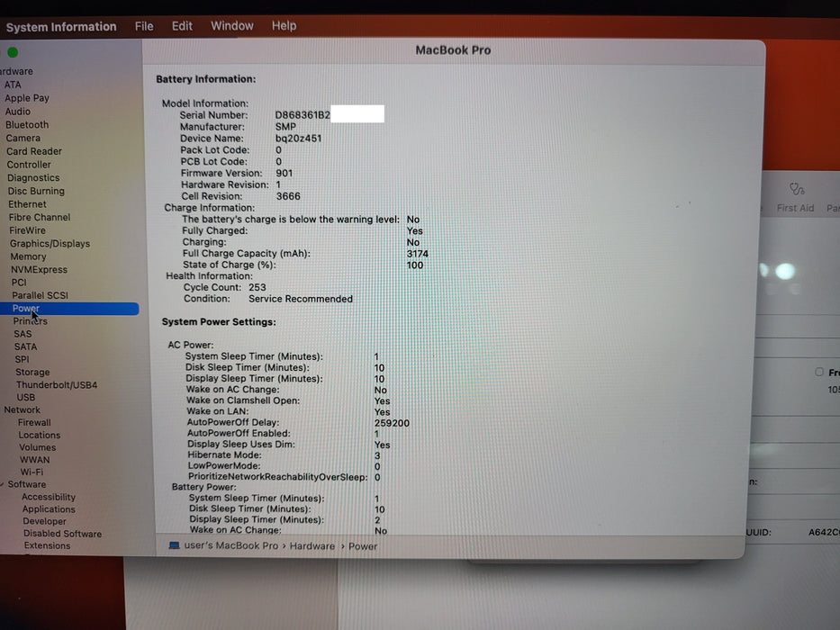Select Card Reader in the sidebar
This screenshot has width=840, height=630.
34,151
